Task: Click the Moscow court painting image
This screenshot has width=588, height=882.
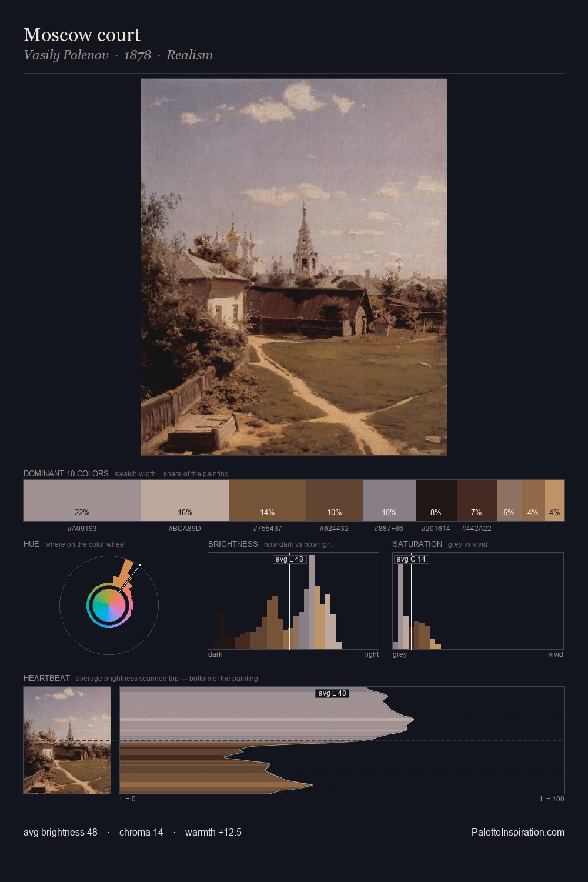Action: pos(294,267)
